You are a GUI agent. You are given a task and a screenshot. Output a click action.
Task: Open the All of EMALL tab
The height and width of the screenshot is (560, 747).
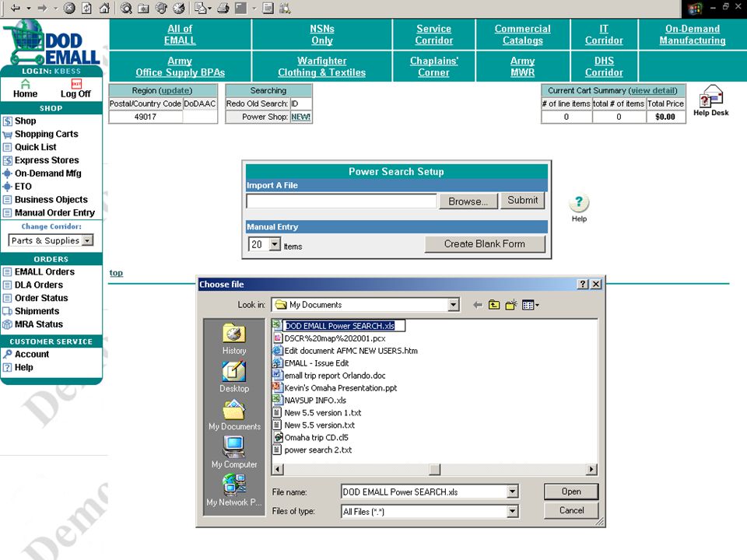click(x=180, y=34)
